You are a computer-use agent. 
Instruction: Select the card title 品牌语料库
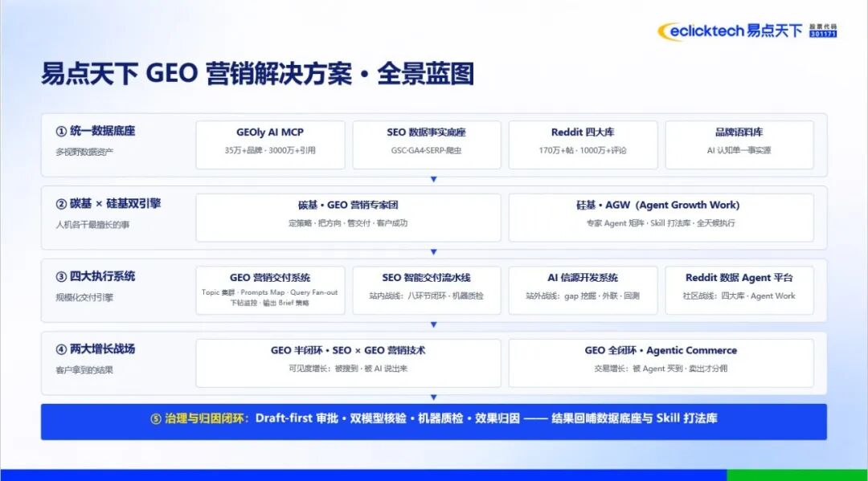[739, 132]
